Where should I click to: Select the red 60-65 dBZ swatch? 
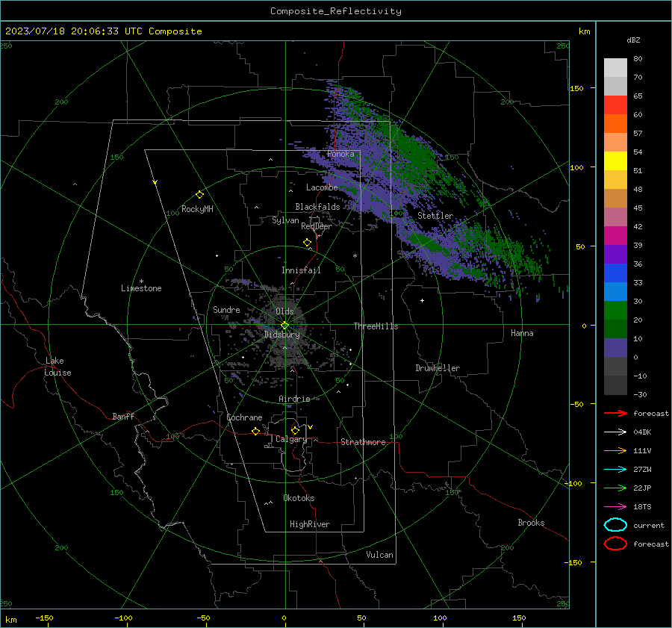[615, 105]
